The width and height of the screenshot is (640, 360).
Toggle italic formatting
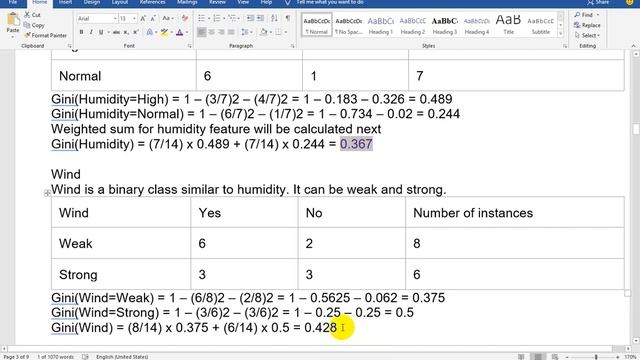[x=91, y=32]
